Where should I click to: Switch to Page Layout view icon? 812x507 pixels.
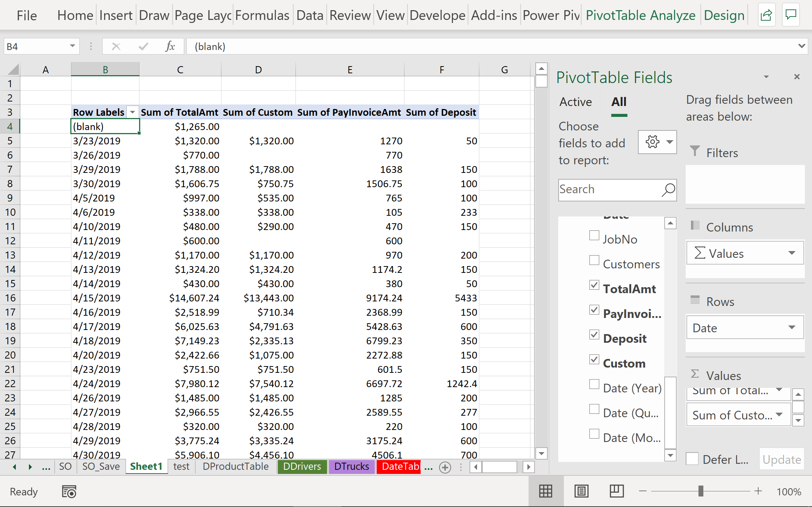[x=581, y=491]
